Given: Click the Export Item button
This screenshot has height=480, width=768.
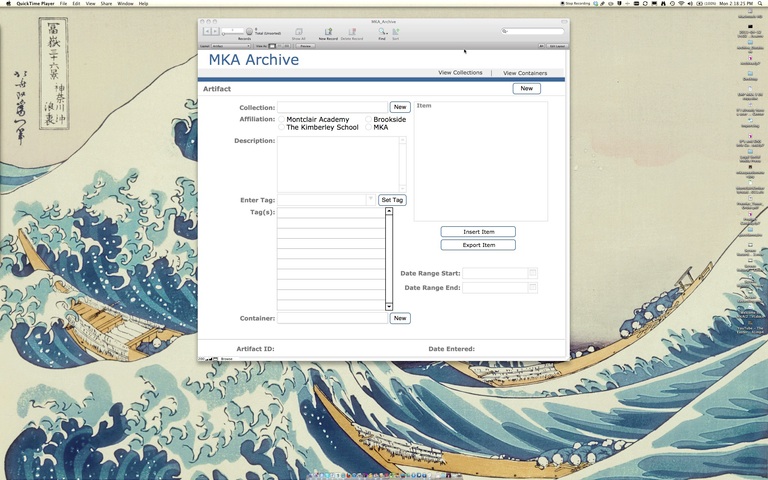Looking at the screenshot, I should tap(478, 245).
